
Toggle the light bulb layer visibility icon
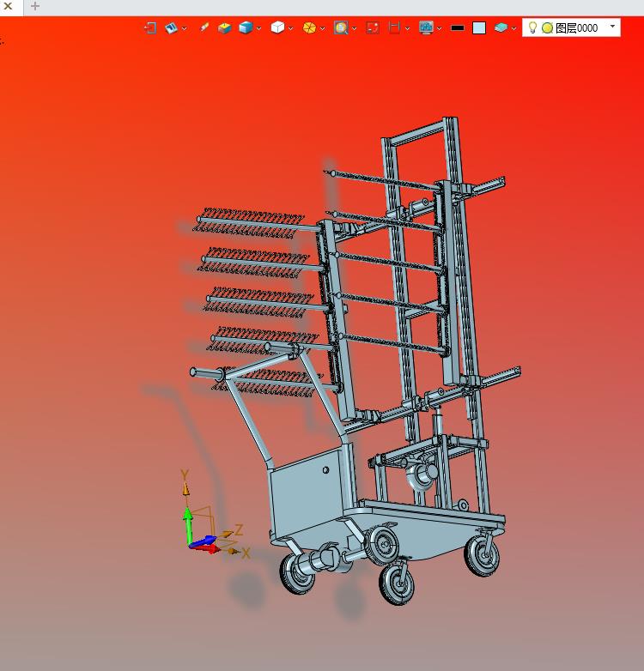click(532, 27)
